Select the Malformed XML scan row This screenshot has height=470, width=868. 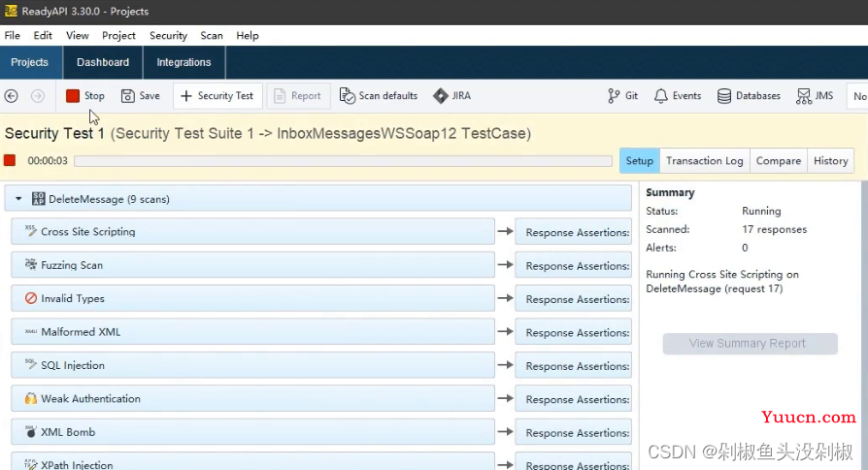pos(252,331)
